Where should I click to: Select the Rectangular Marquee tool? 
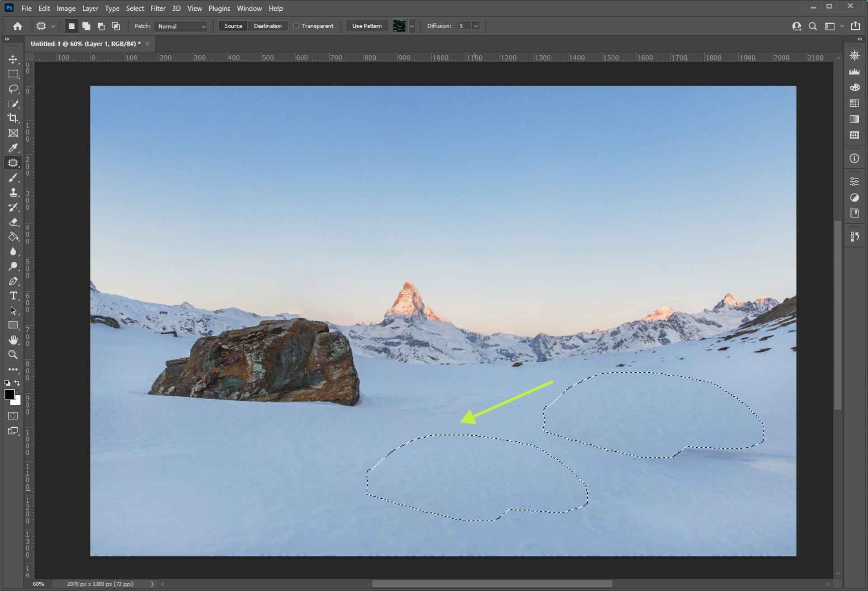[x=13, y=74]
